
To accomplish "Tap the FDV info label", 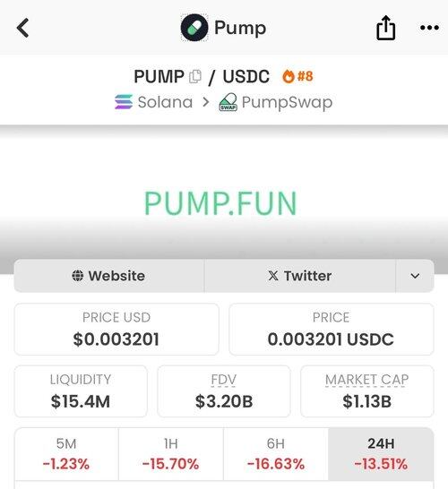I will [224, 380].
